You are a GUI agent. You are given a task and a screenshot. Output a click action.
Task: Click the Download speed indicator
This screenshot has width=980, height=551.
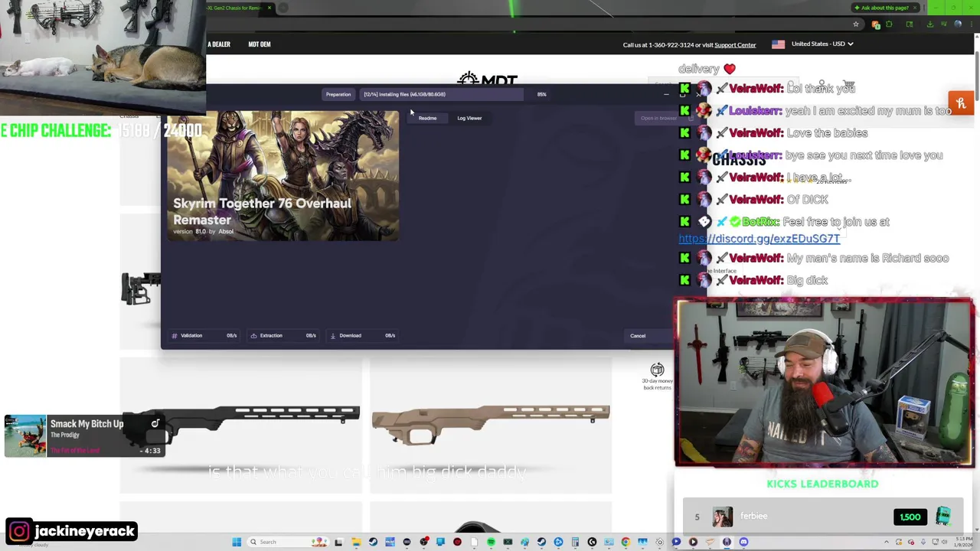pyautogui.click(x=363, y=335)
